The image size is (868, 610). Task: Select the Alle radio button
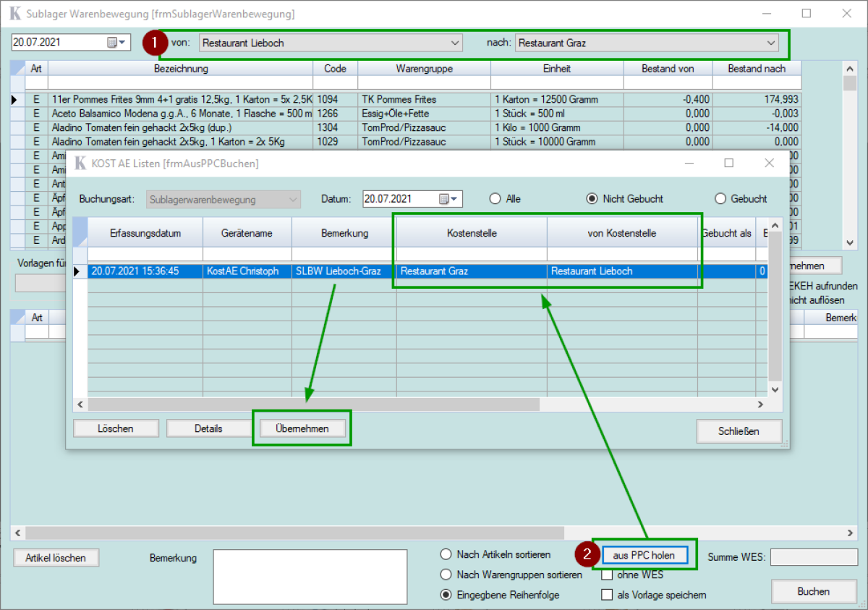[x=495, y=199]
